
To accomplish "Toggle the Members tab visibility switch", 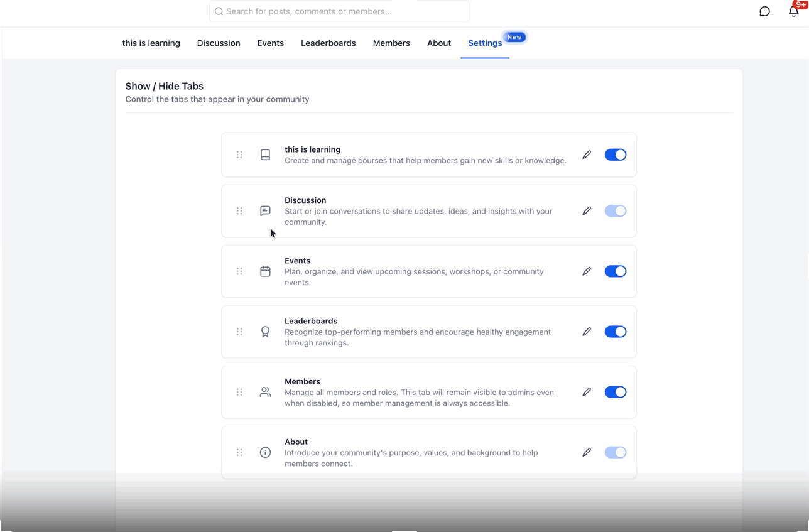I will click(x=616, y=392).
